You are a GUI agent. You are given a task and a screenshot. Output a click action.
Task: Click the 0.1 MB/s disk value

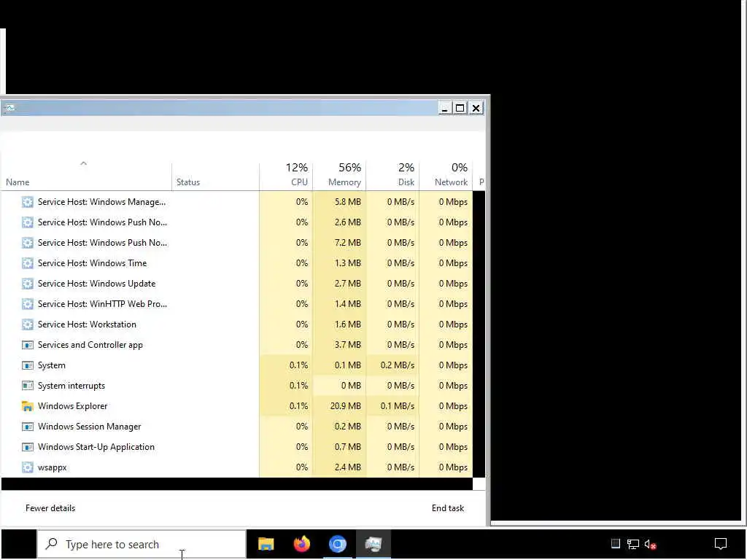coord(398,406)
